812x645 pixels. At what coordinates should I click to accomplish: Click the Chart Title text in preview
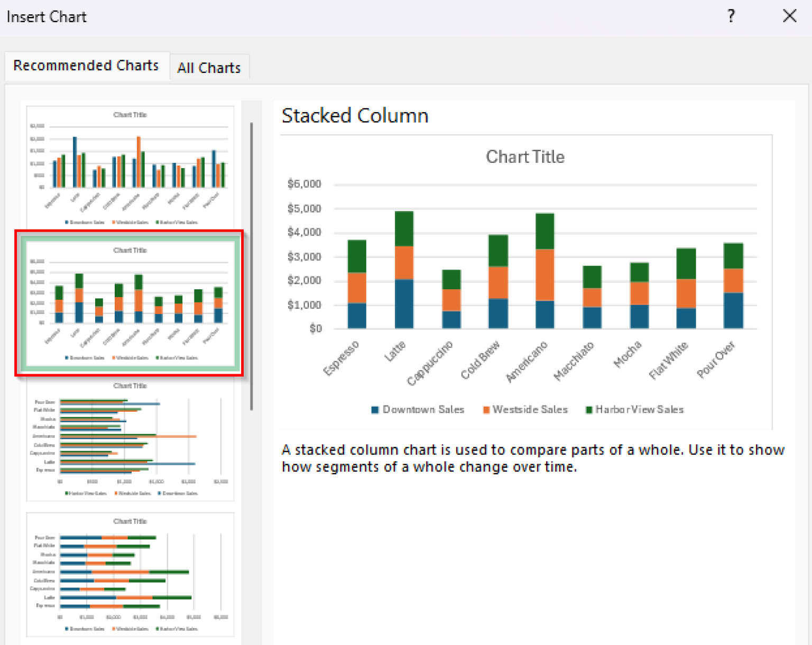click(524, 156)
